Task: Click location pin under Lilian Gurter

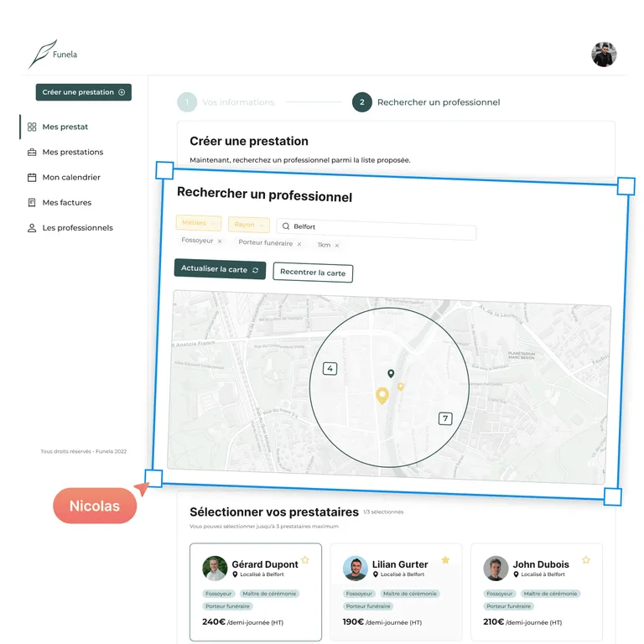Action: [376, 574]
